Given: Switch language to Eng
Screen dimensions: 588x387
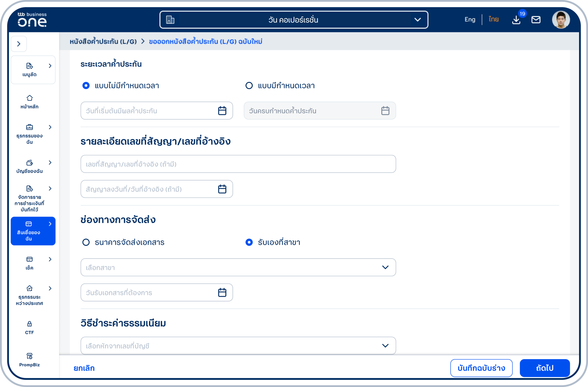Looking at the screenshot, I should pos(470,20).
